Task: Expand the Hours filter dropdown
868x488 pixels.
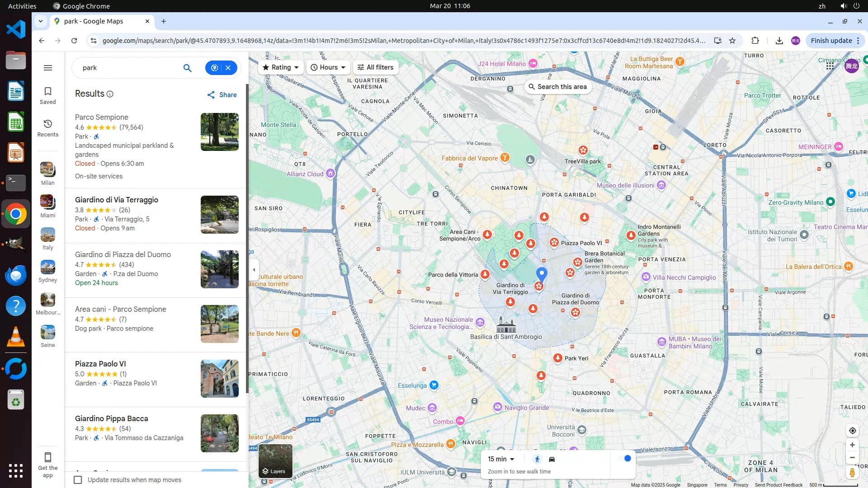Action: pyautogui.click(x=328, y=67)
